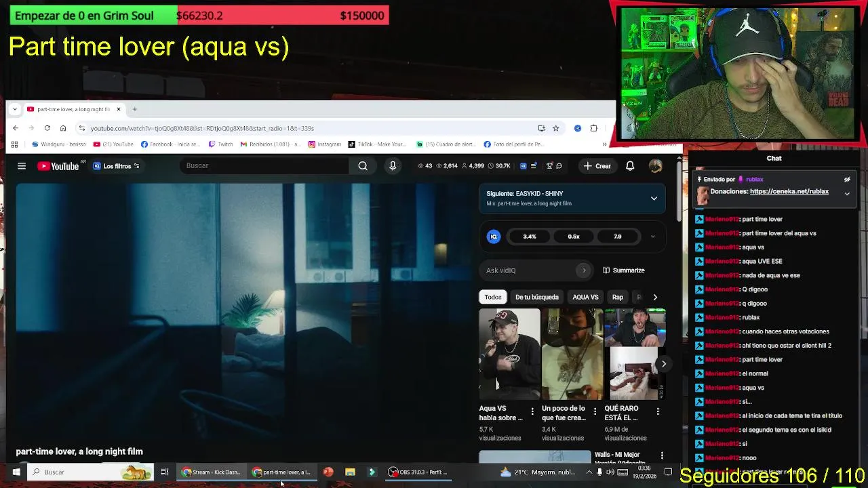
Task: Open the vidIQ Los filtros button
Action: tap(116, 166)
